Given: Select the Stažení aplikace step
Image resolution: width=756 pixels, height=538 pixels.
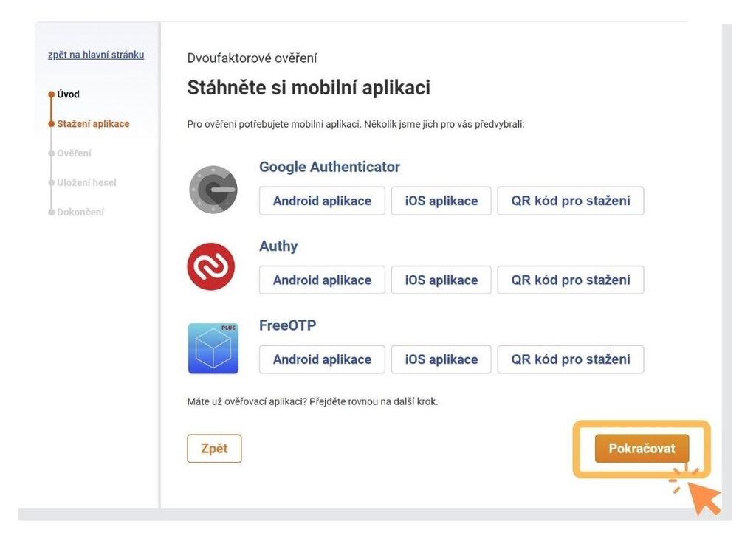Looking at the screenshot, I should [x=93, y=124].
